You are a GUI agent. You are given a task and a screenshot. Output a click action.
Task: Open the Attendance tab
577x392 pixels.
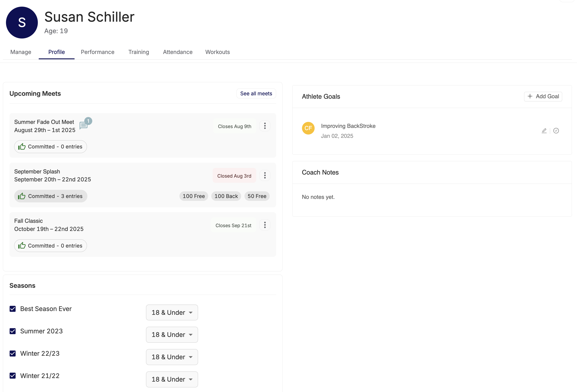(178, 52)
